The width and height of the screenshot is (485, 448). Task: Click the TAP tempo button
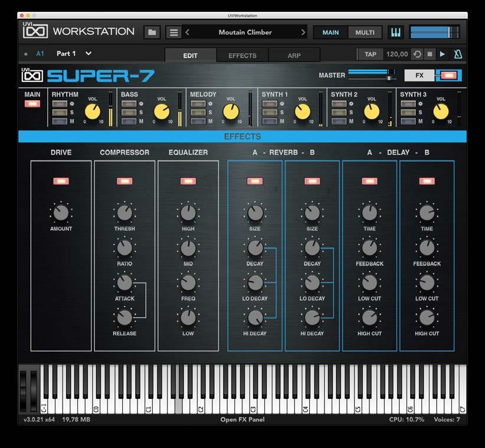pyautogui.click(x=371, y=54)
